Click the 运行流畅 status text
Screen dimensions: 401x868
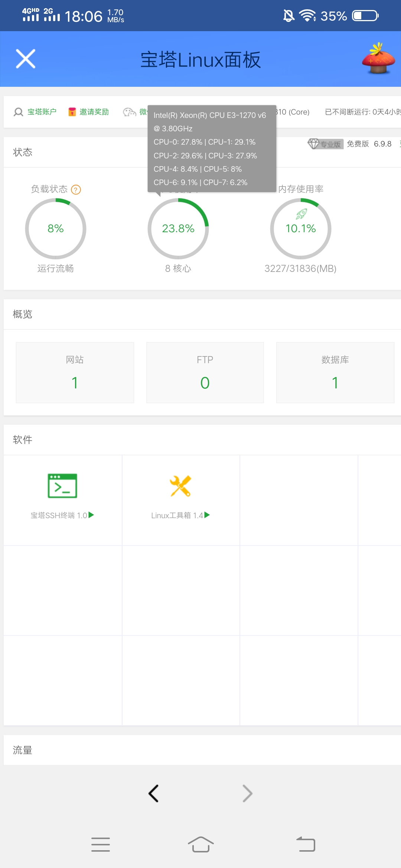coord(56,268)
